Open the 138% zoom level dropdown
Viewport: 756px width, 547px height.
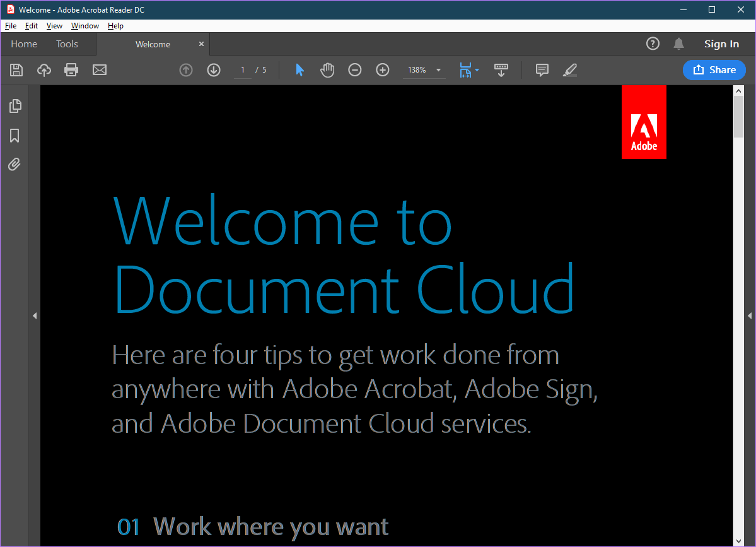(x=438, y=70)
